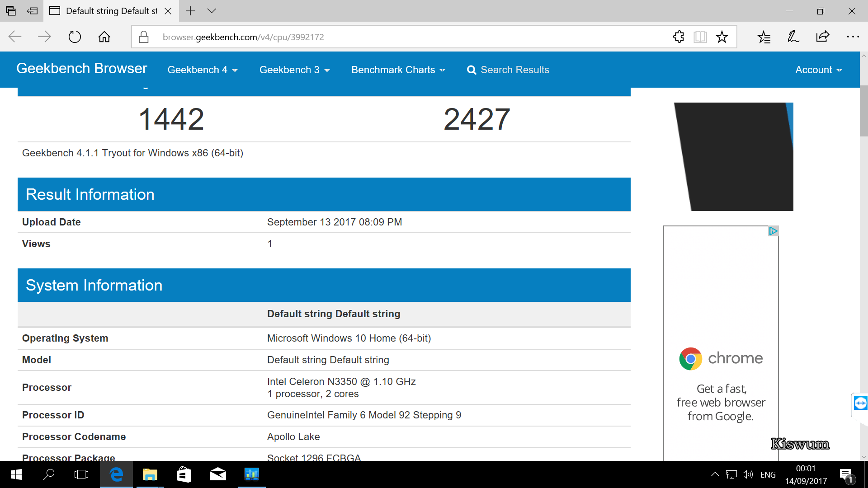Click the network status tray icon
868x488 pixels.
click(731, 474)
